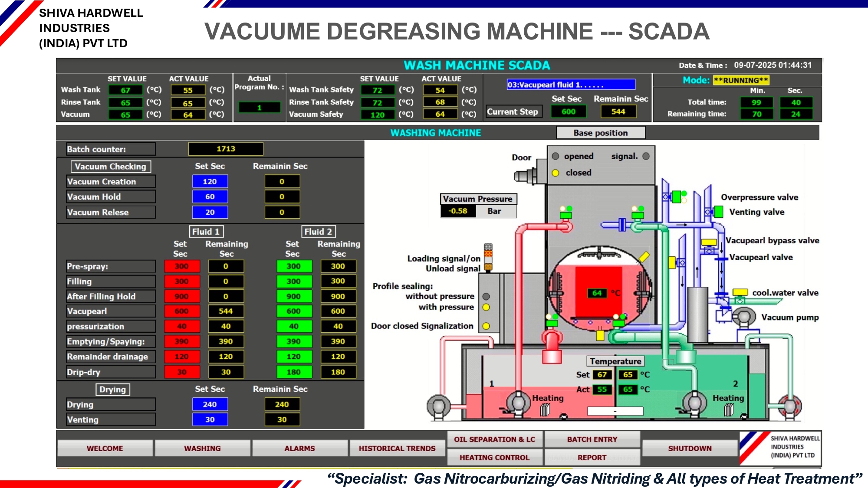This screenshot has width=868, height=488.
Task: Click the red Vacupearl Fluid 1 set value
Action: point(182,311)
